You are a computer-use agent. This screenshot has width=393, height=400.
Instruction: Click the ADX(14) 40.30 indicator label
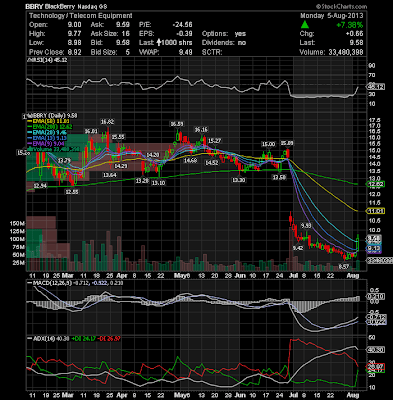pos(47,338)
